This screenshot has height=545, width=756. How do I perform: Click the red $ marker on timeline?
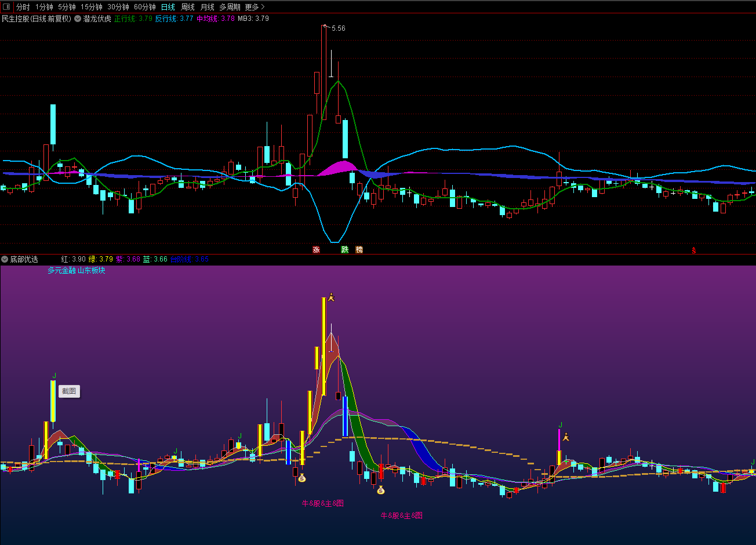tap(693, 250)
